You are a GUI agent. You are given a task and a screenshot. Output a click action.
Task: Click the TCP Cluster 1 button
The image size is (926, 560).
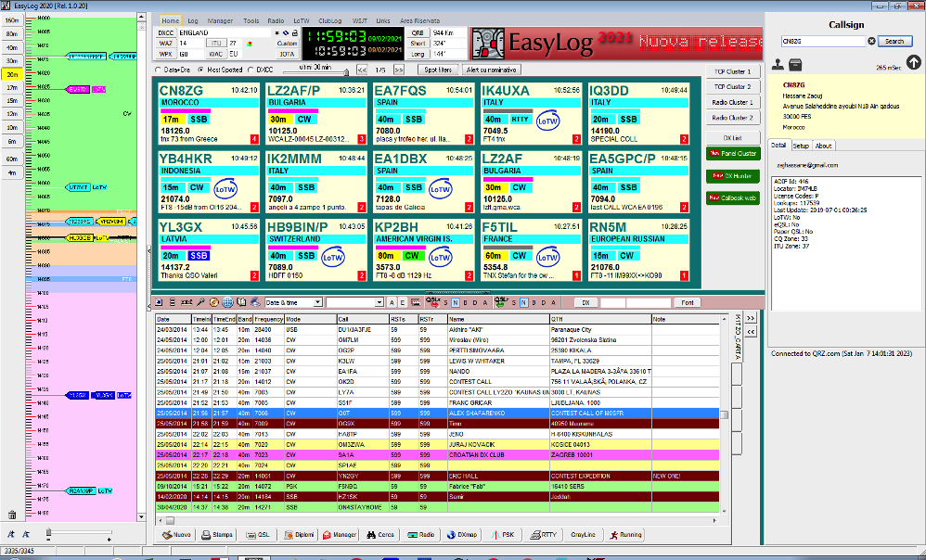point(732,71)
